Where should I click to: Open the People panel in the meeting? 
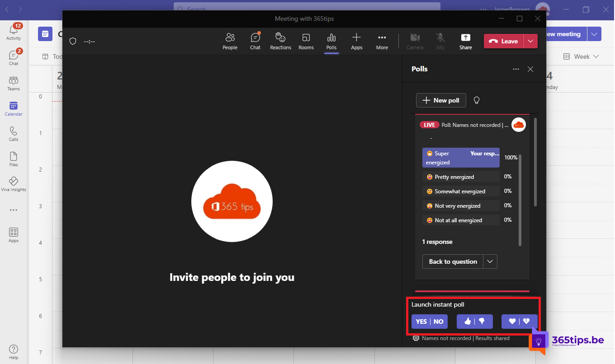pyautogui.click(x=230, y=41)
